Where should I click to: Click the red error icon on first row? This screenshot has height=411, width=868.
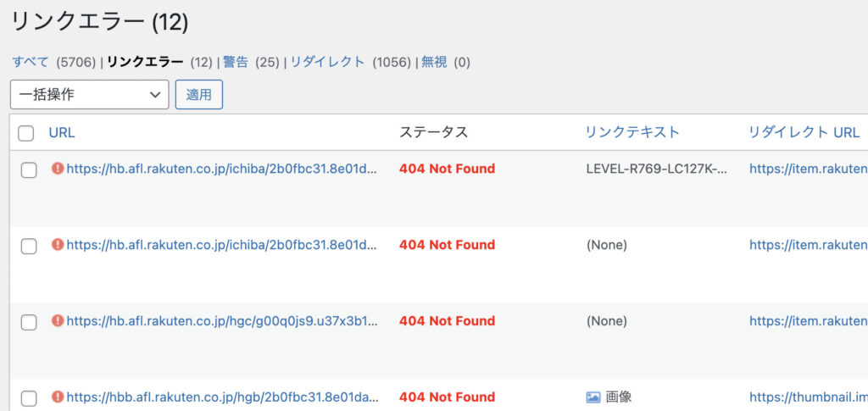(x=58, y=169)
